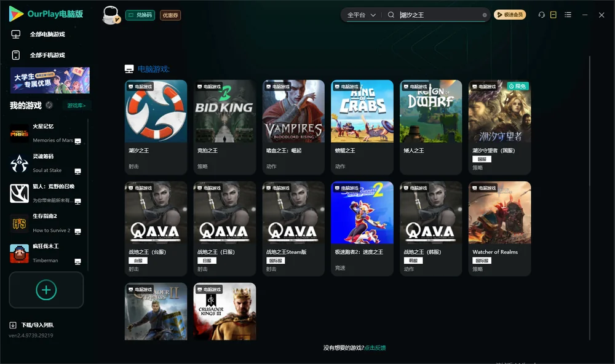Click the 国际服 tag under Watcher of Realms
This screenshot has height=364, width=615.
[x=482, y=261]
